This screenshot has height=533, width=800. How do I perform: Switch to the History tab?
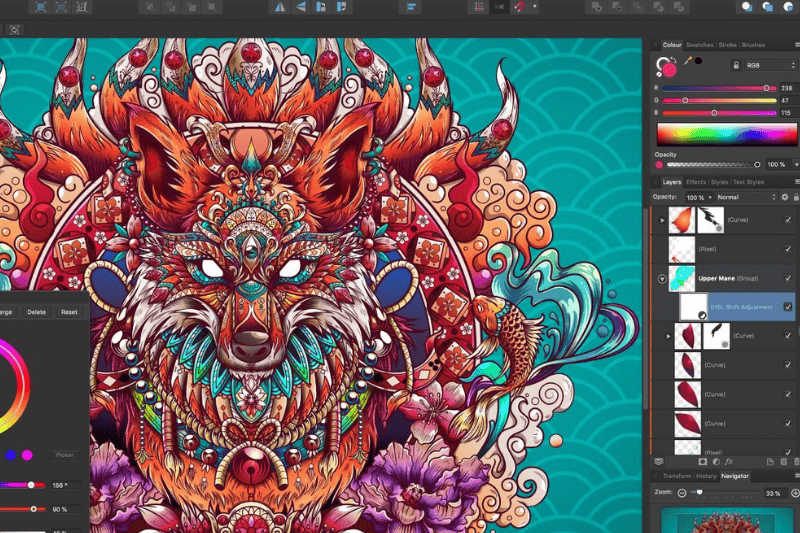(706, 476)
